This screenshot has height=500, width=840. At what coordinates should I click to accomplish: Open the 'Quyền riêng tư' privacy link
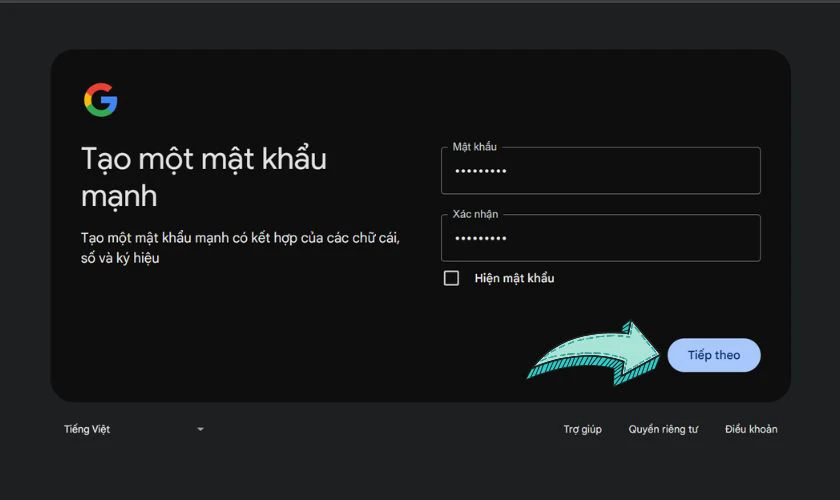click(x=663, y=429)
